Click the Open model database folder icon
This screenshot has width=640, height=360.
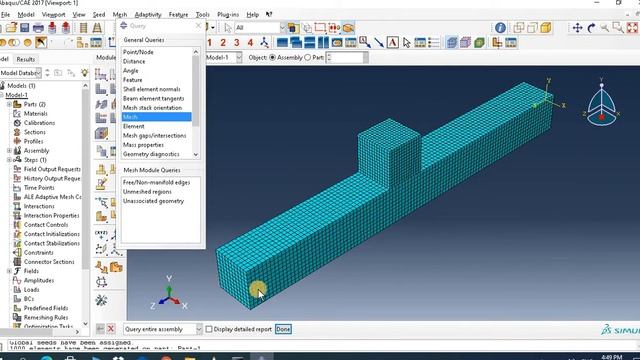coord(11,28)
